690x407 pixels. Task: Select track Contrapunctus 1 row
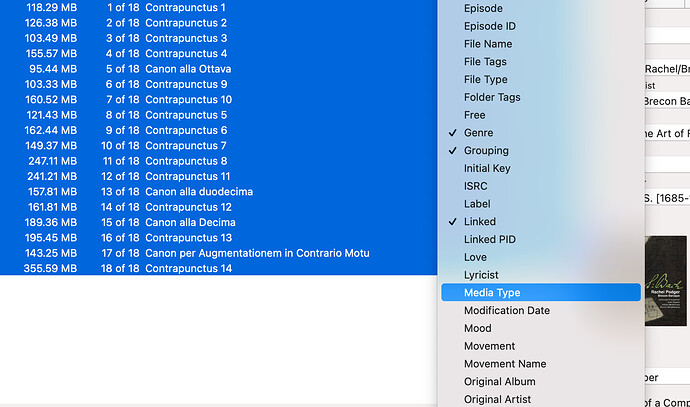[185, 8]
